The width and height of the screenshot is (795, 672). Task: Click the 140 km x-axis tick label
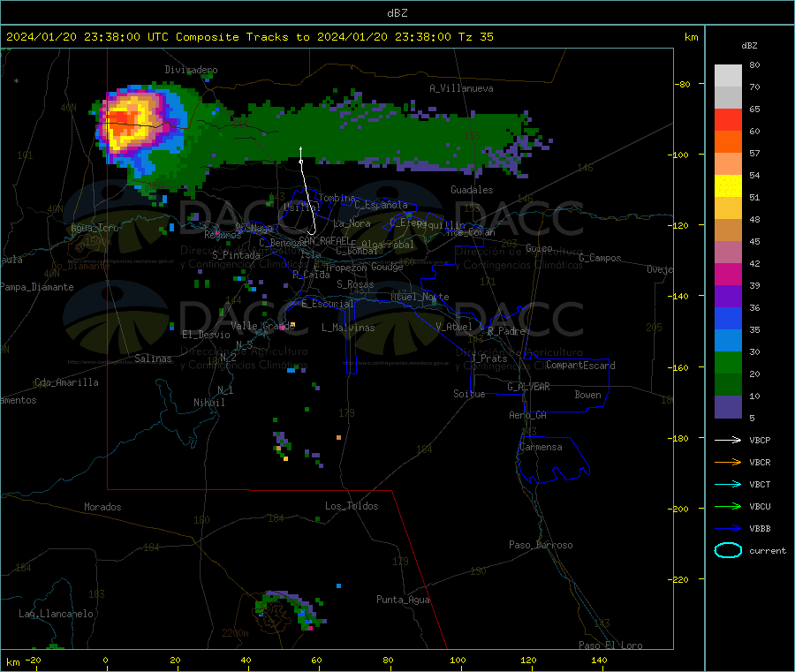coord(599,660)
